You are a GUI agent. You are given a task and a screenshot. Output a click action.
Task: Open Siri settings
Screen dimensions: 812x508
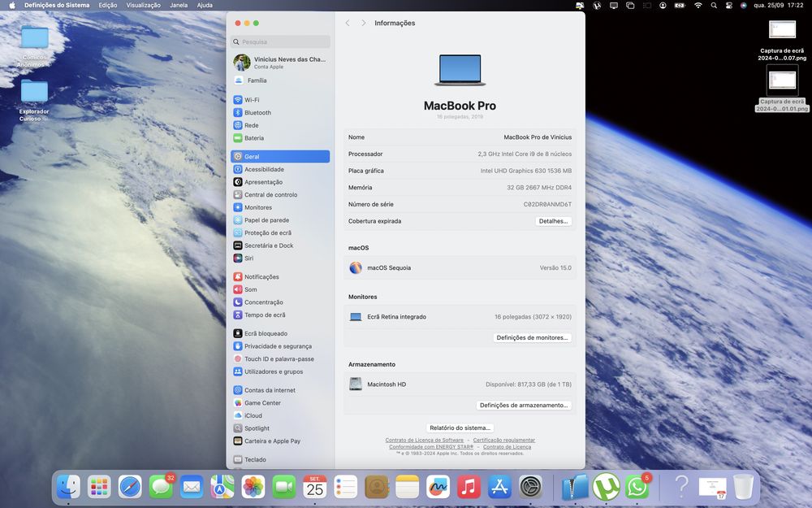coord(280,258)
